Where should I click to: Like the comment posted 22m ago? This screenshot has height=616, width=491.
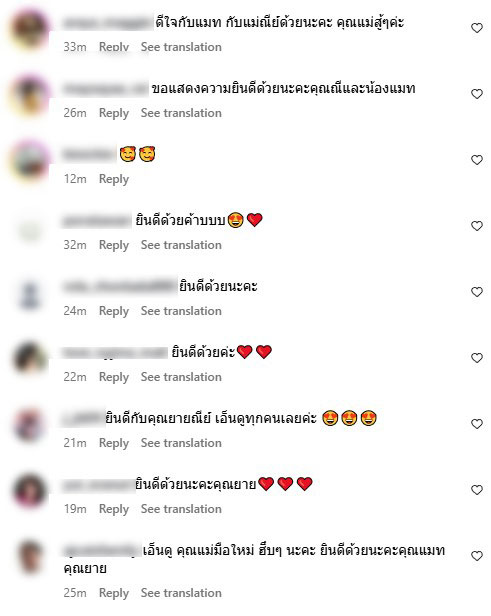pos(477,358)
